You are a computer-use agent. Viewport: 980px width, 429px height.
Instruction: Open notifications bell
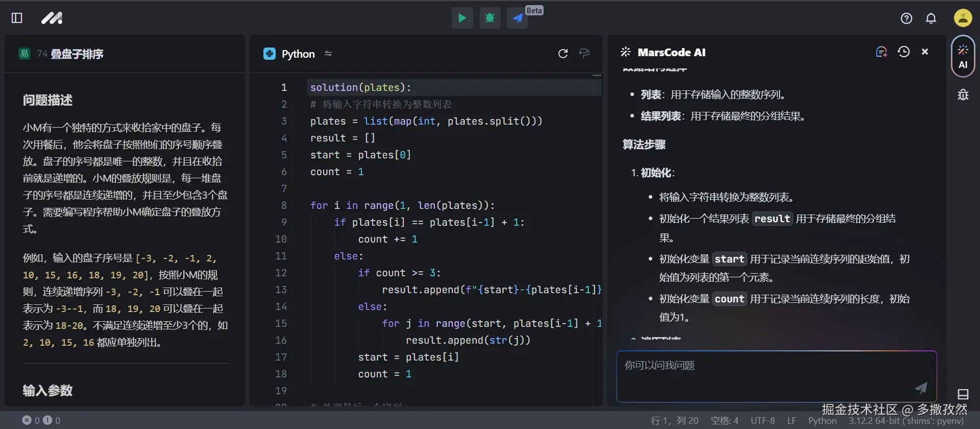[x=931, y=18]
